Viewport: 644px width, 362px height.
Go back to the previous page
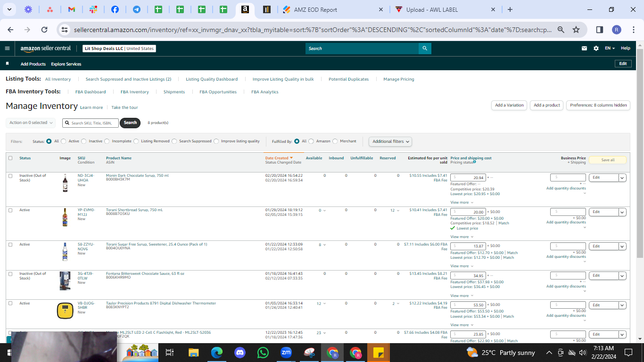coord(11,30)
